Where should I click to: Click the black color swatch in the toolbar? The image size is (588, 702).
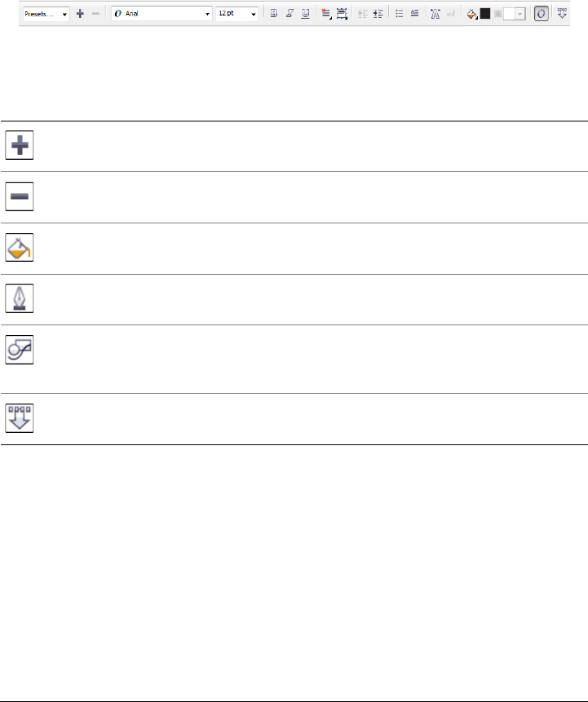point(485,14)
